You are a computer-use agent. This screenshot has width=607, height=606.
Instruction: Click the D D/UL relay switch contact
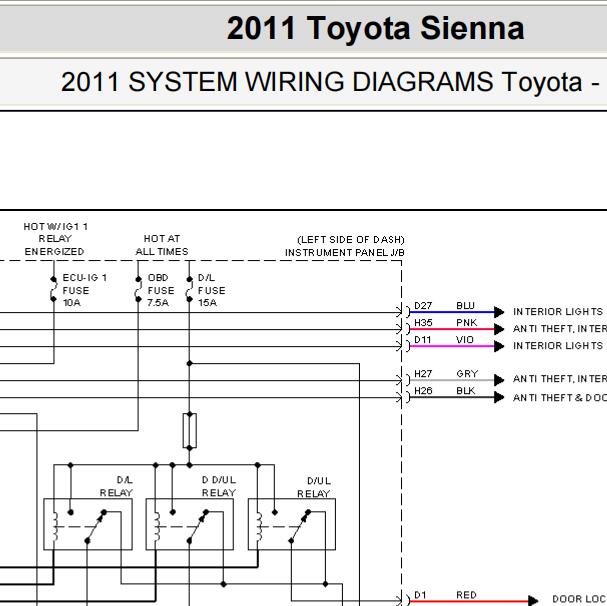(x=198, y=527)
